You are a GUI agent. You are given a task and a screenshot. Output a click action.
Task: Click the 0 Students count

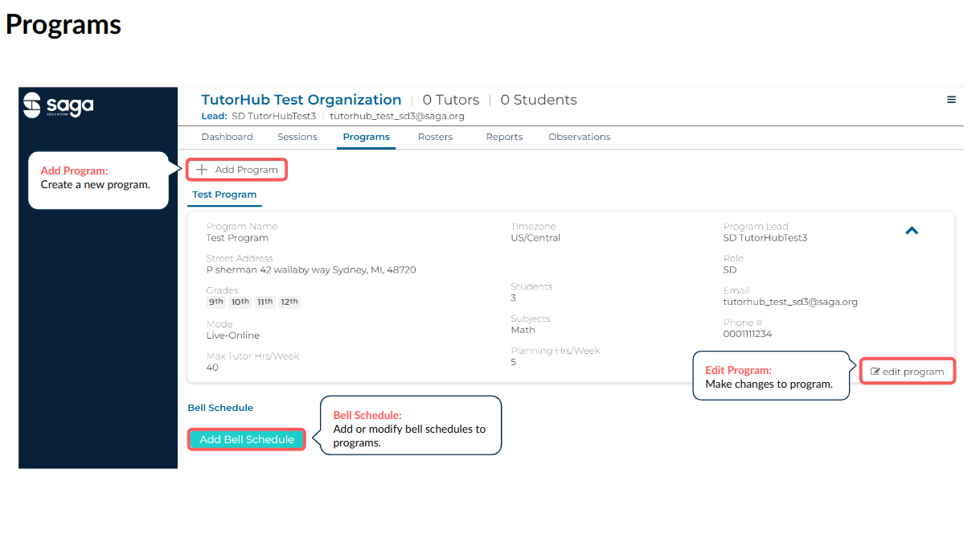coord(539,100)
